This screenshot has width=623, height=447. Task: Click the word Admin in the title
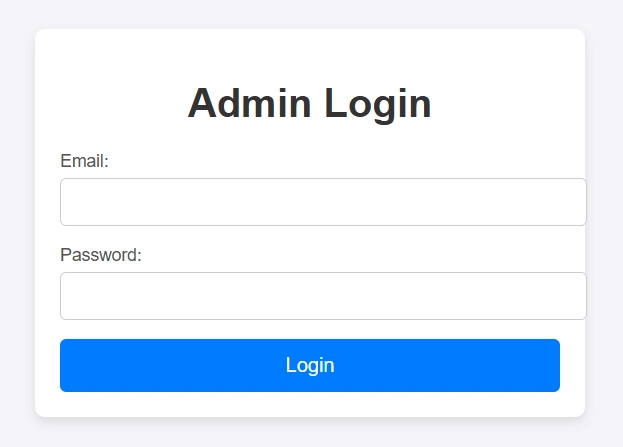coord(249,103)
